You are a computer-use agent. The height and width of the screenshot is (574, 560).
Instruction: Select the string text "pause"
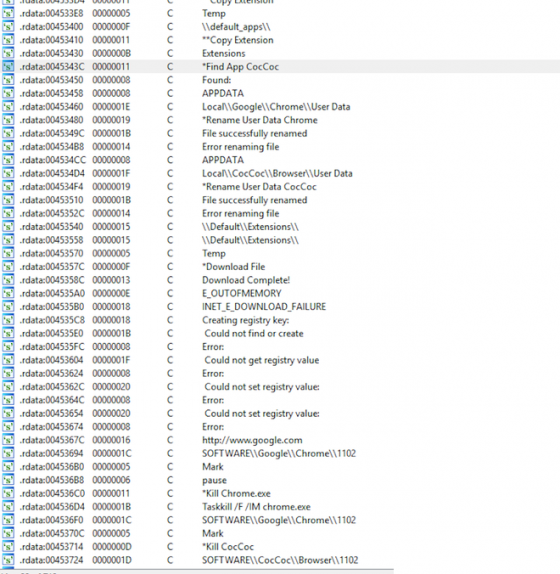(214, 480)
